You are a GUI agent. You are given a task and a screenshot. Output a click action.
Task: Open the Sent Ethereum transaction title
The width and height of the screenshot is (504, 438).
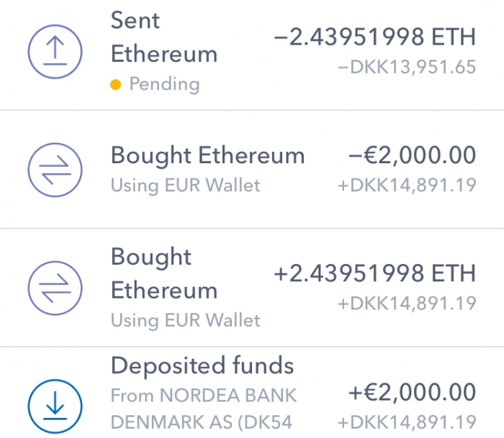click(x=164, y=37)
